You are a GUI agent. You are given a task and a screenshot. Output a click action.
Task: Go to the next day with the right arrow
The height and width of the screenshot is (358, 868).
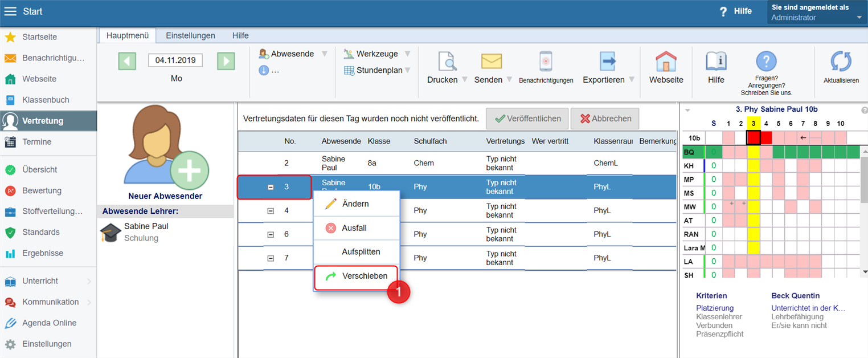pyautogui.click(x=226, y=61)
